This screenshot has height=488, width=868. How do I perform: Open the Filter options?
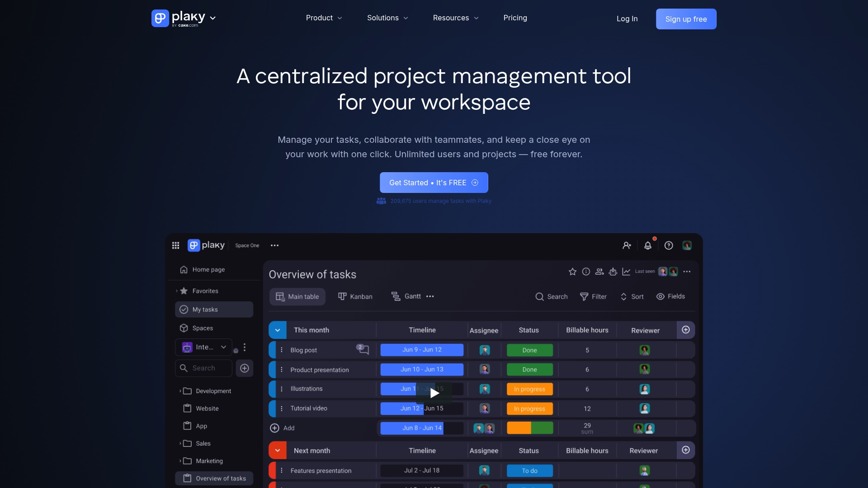click(593, 296)
